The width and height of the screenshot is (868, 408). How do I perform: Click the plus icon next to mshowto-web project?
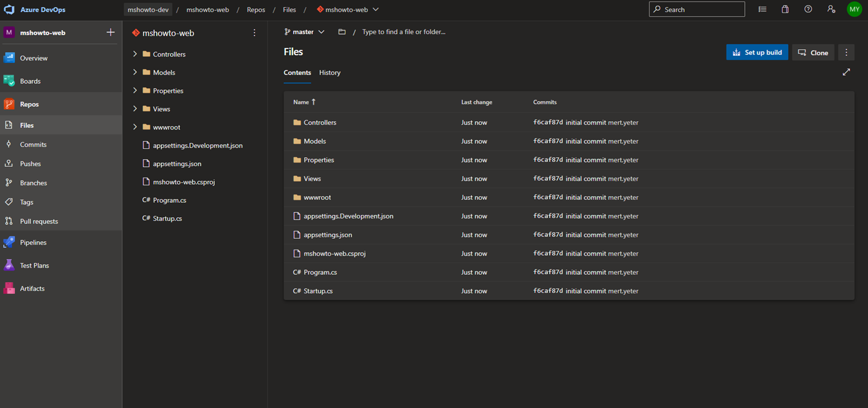[110, 32]
